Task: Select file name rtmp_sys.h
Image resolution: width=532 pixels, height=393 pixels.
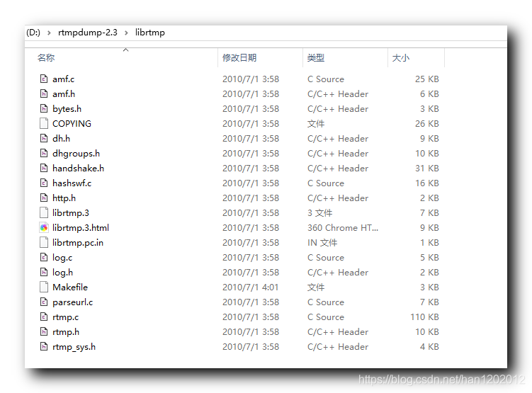Action: 74,347
